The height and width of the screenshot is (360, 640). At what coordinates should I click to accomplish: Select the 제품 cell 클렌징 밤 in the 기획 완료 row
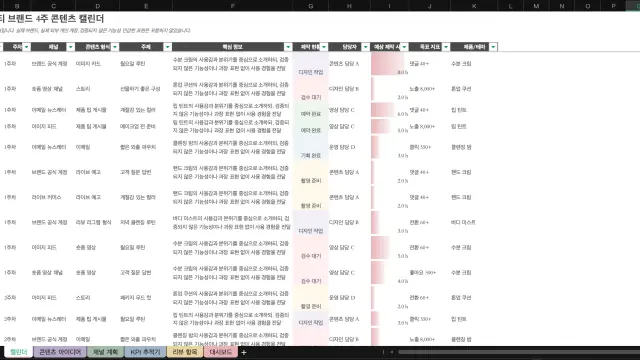tap(461, 147)
